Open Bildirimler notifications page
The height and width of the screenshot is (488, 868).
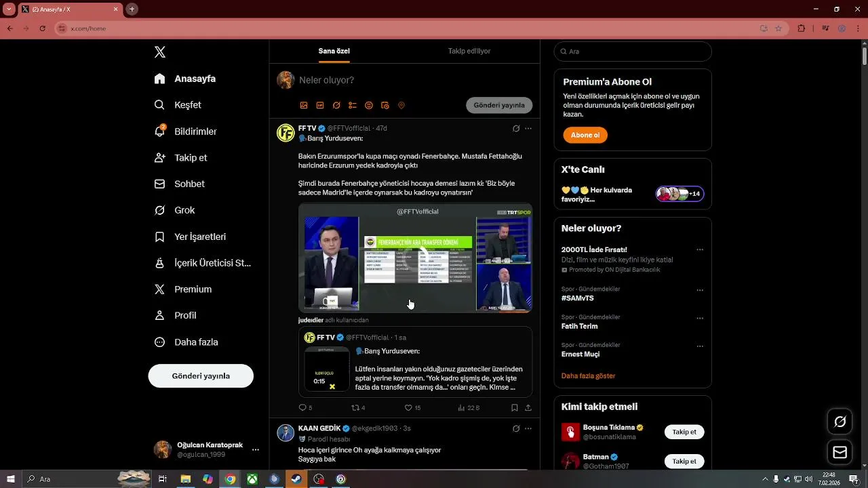pyautogui.click(x=186, y=131)
